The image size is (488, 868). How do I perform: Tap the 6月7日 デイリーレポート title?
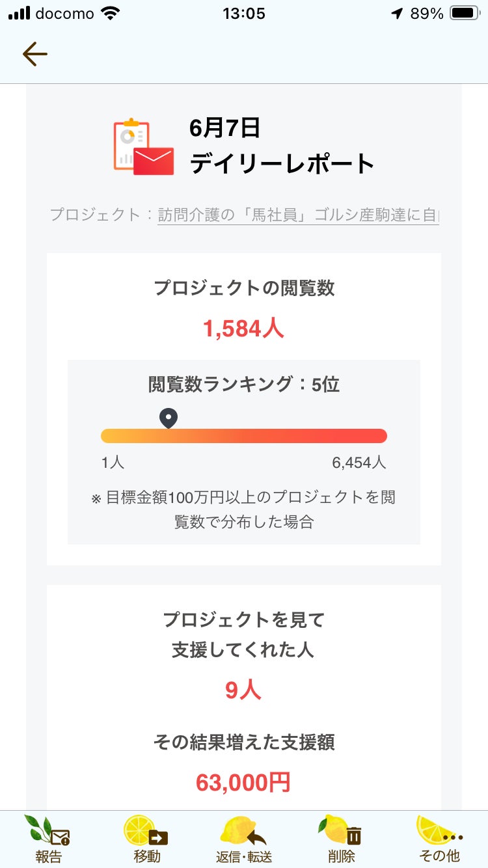pyautogui.click(x=281, y=146)
